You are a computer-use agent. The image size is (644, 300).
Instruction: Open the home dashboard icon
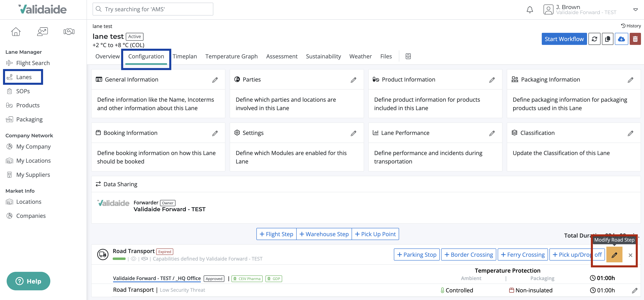coord(16,32)
